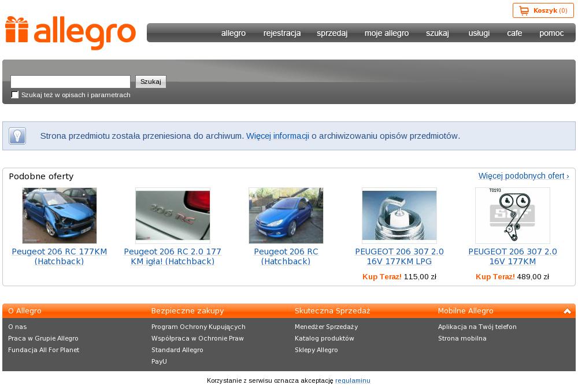The height and width of the screenshot is (392, 578).
Task: Open 'moje allegro' menu item
Action: pos(387,33)
